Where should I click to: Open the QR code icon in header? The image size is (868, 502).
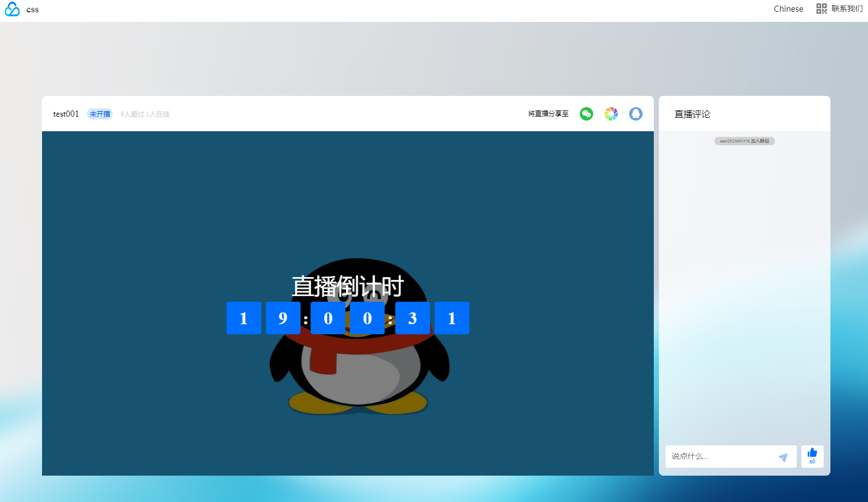tap(821, 8)
